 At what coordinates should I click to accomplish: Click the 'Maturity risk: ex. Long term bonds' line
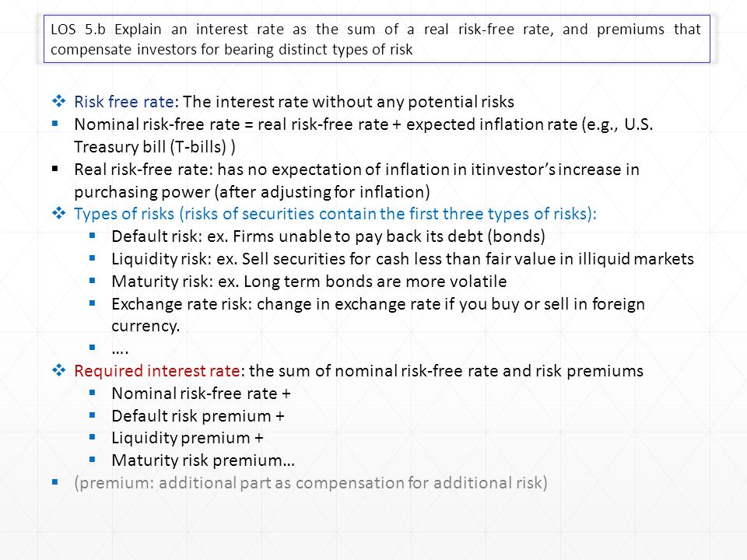click(309, 281)
